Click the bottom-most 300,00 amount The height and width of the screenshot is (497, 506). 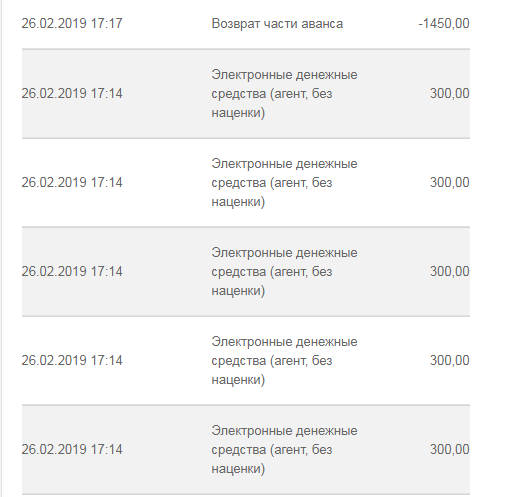(450, 449)
